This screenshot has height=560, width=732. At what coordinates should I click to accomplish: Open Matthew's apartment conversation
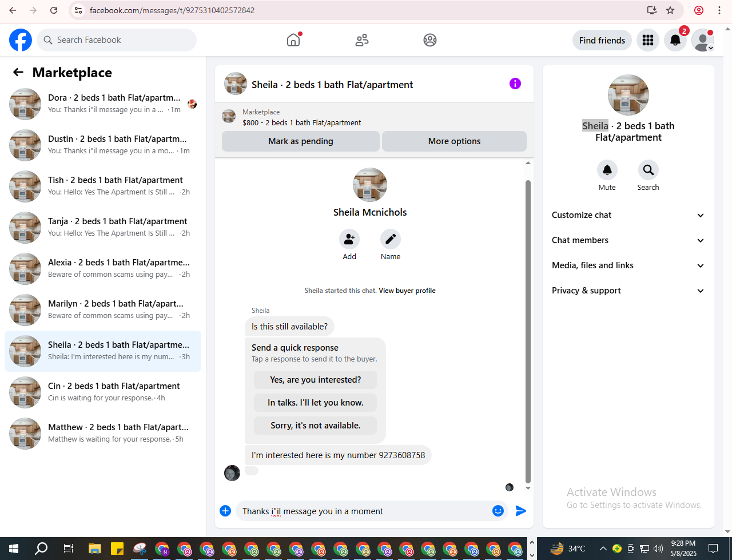[x=103, y=433]
